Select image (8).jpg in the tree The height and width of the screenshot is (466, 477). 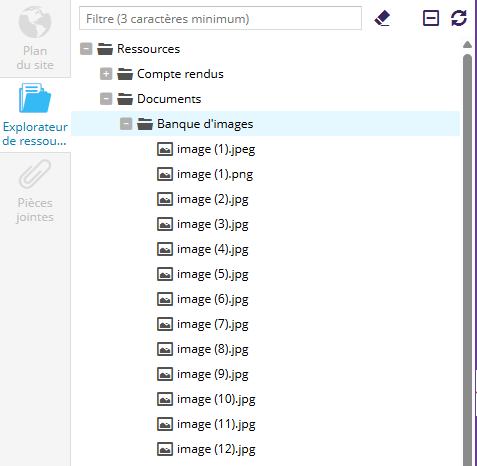(213, 349)
